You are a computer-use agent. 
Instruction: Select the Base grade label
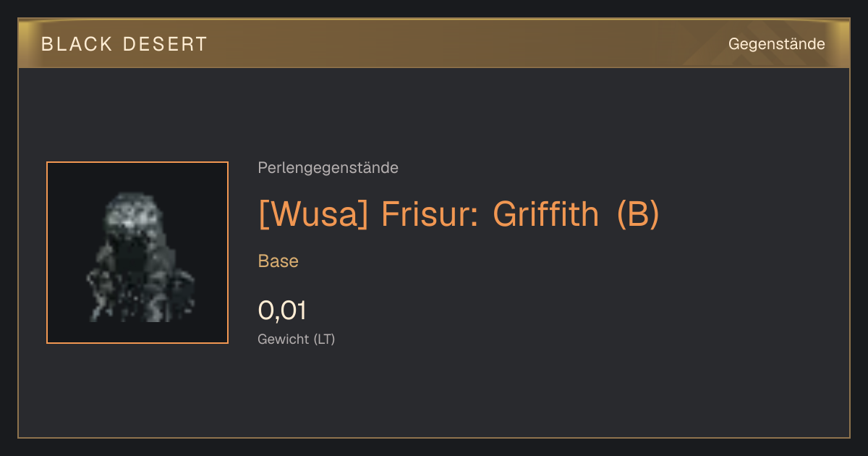click(x=278, y=261)
